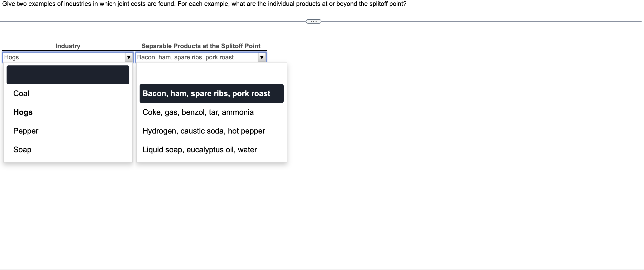Click the Industry column header
Image resolution: width=644 pixels, height=270 pixels.
[x=68, y=46]
